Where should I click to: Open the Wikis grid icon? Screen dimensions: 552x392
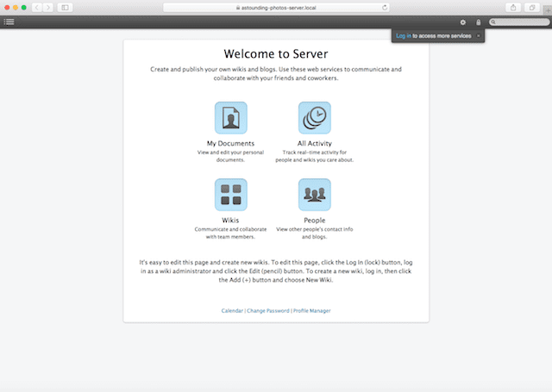tap(230, 195)
